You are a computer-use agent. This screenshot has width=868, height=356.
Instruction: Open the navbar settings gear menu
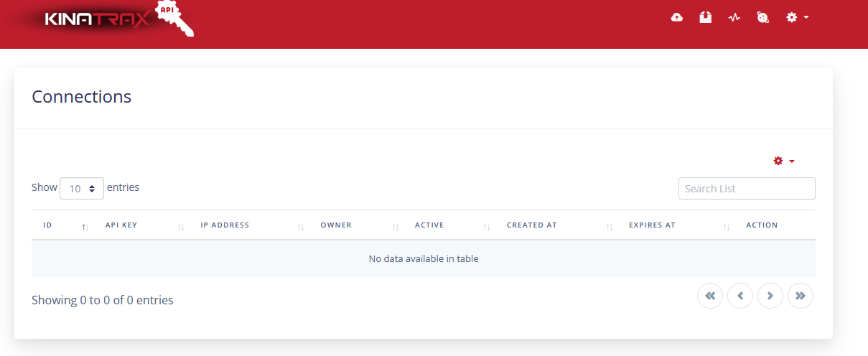point(796,17)
